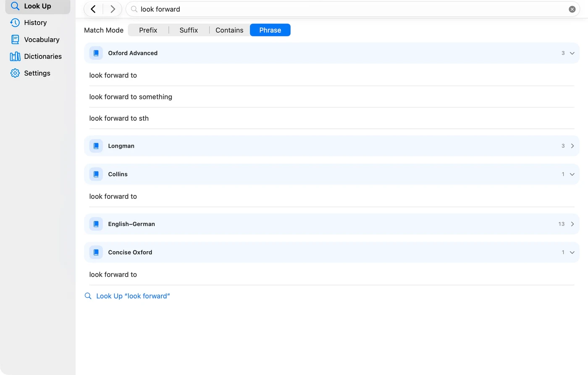Click the Collins book icon

tap(96, 174)
